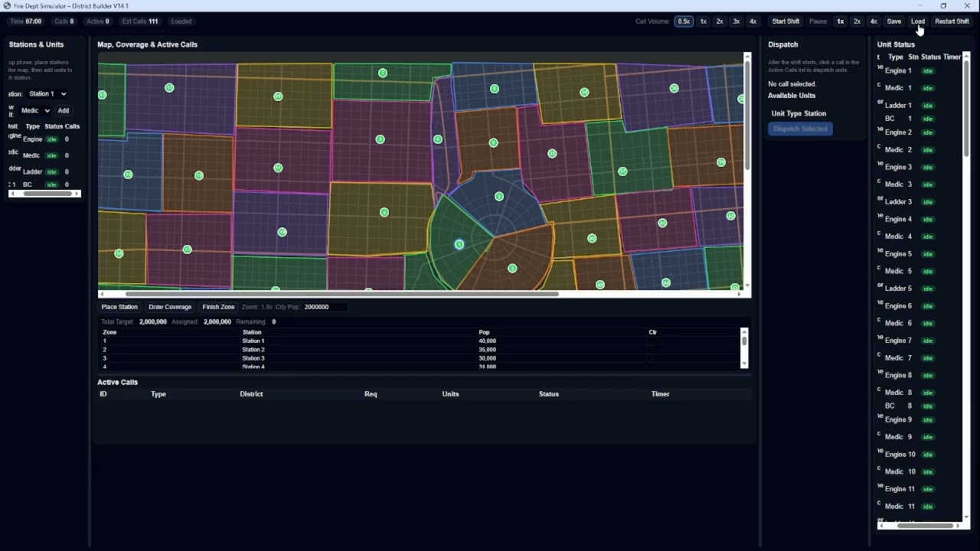
Task: Click the Stations & Units horizontal scrollbar thumb
Action: (x=48, y=194)
